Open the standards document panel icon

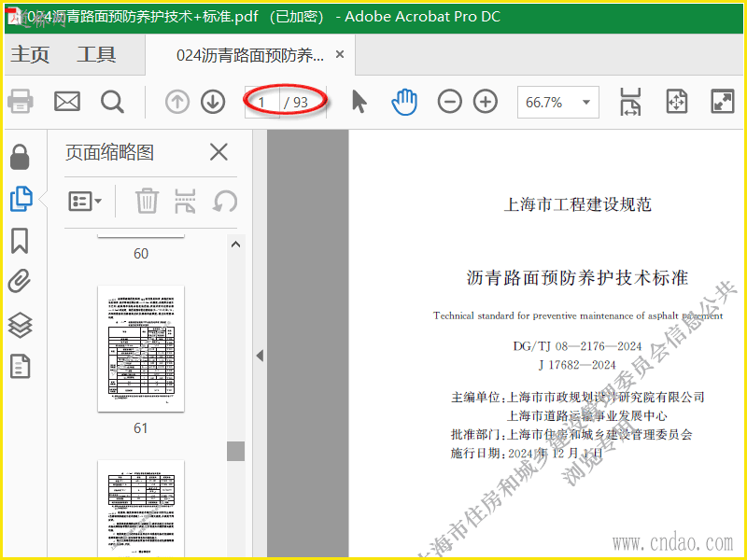(x=20, y=366)
